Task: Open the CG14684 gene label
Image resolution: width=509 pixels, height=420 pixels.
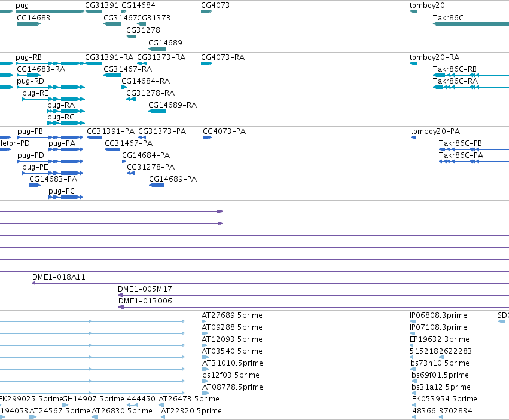Action: 138,5
